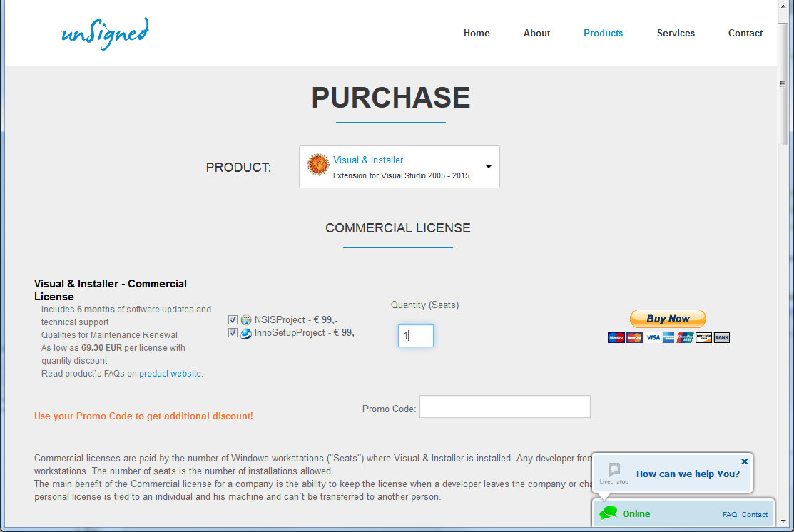Click into the Promo Code field
This screenshot has height=532, width=794.
[x=505, y=406]
